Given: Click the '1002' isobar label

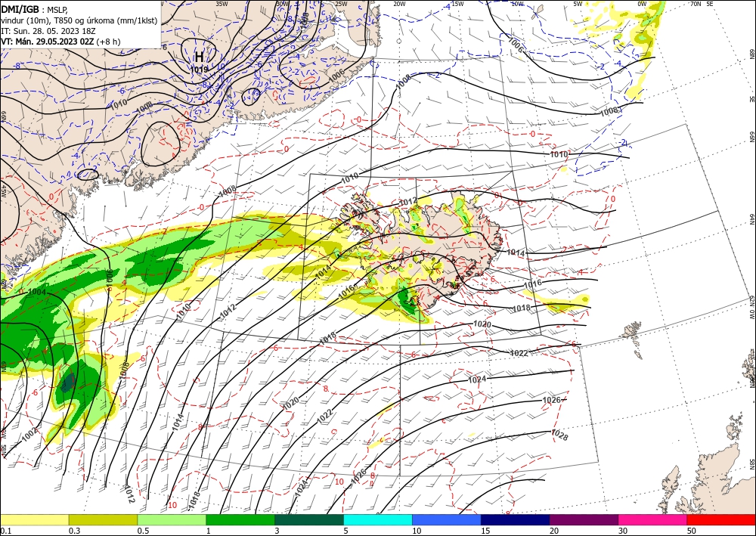Looking at the screenshot, I should point(30,434).
